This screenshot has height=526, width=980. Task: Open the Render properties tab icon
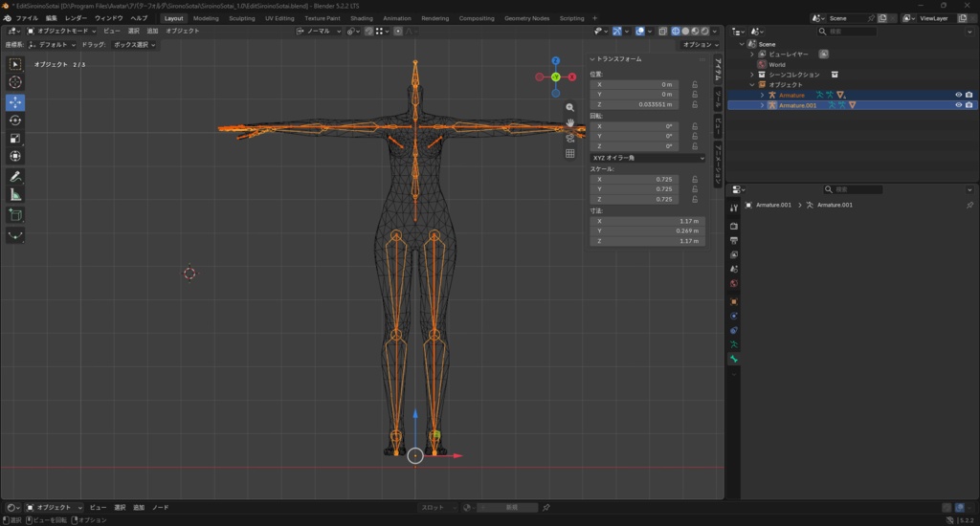734,226
